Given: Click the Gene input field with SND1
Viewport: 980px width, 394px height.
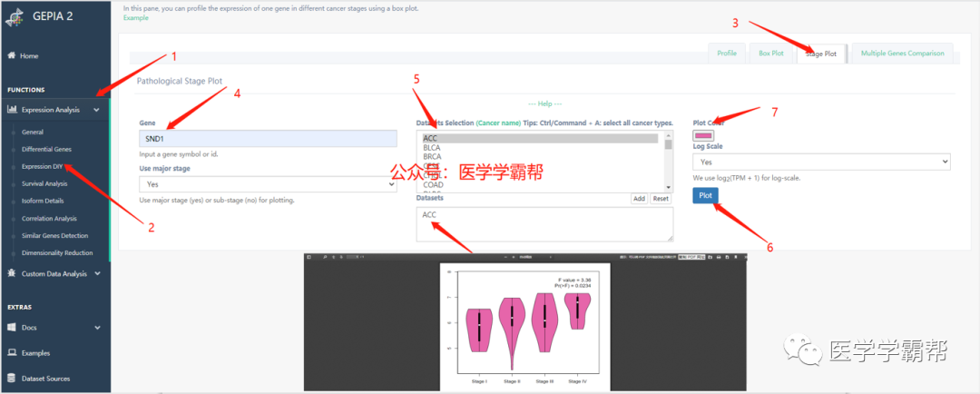Looking at the screenshot, I should tap(268, 139).
